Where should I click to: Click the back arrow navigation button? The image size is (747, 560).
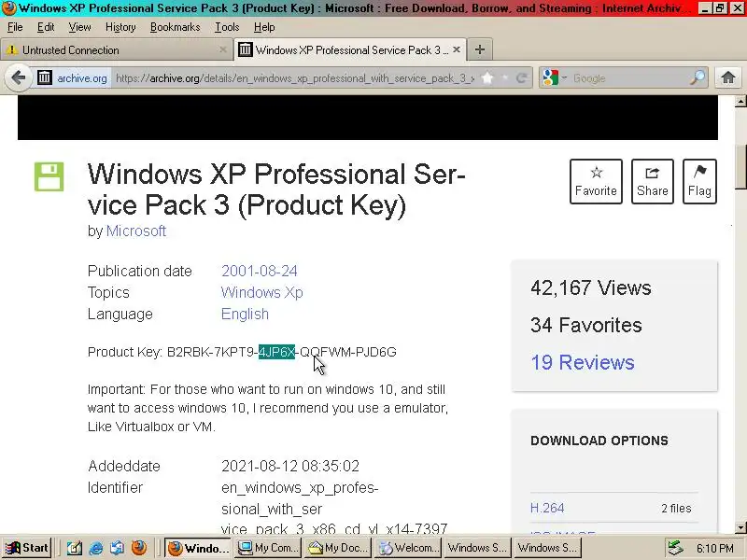coord(18,77)
